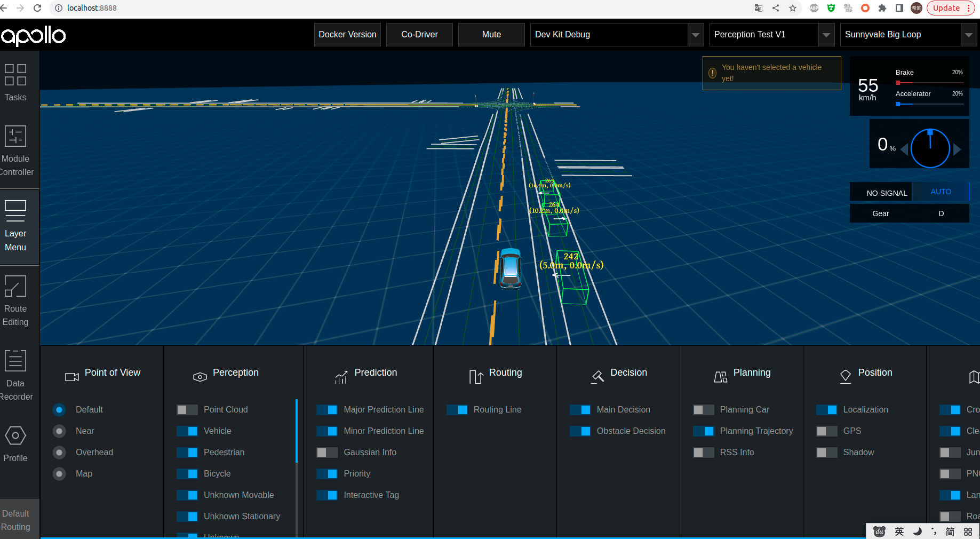Click the Brake percentage bar
The height and width of the screenshot is (539, 980).
click(x=929, y=83)
